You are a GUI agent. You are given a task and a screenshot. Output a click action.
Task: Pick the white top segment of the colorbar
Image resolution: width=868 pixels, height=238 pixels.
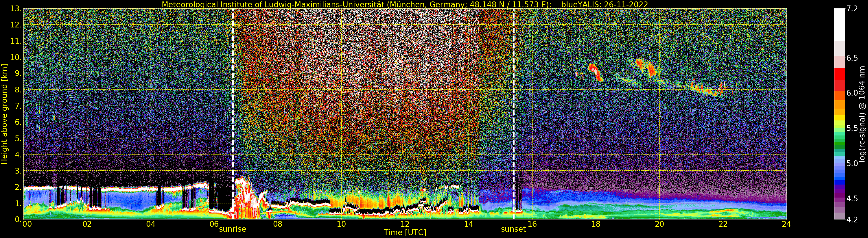point(839,25)
